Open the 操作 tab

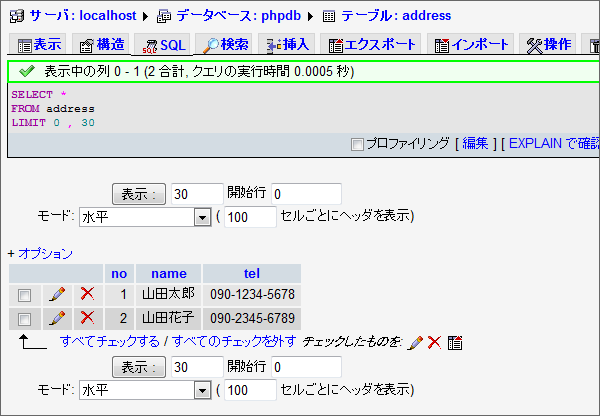(548, 44)
